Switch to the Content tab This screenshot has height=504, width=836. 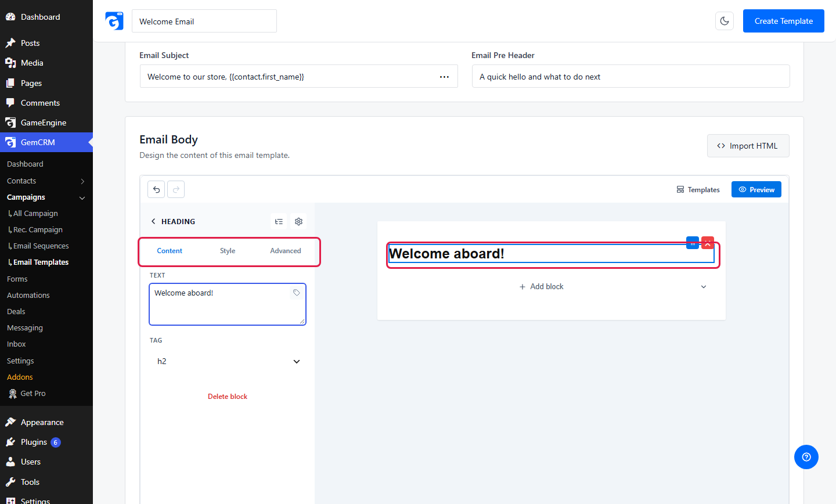170,251
